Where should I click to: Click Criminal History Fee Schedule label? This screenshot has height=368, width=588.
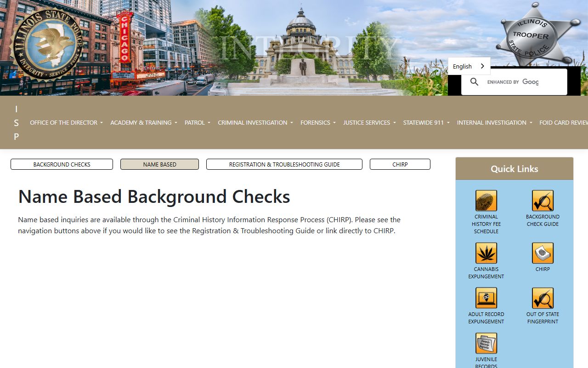point(486,224)
